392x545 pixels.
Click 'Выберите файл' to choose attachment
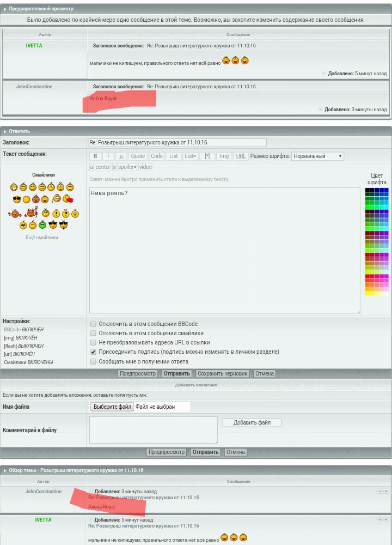pyautogui.click(x=112, y=407)
